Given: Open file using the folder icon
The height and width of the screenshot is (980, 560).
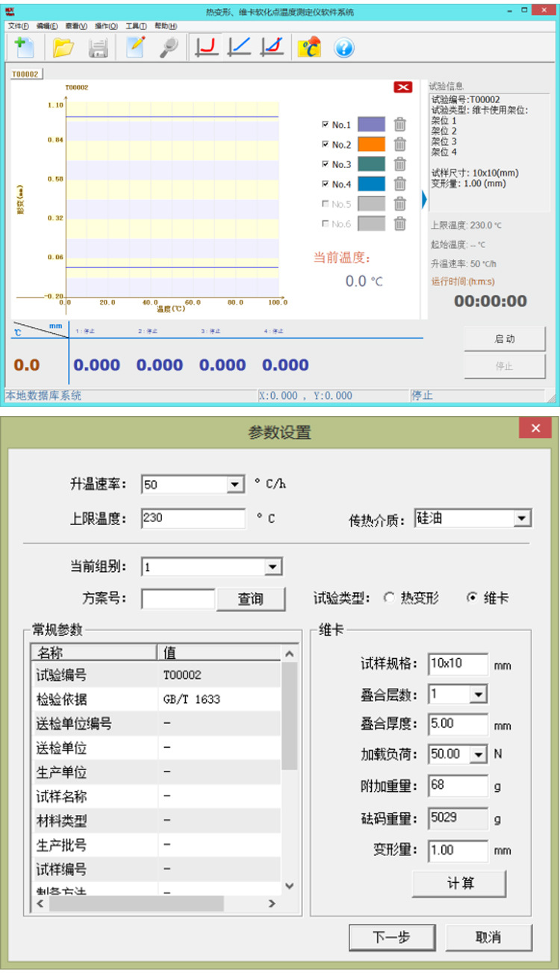Looking at the screenshot, I should pos(63,48).
